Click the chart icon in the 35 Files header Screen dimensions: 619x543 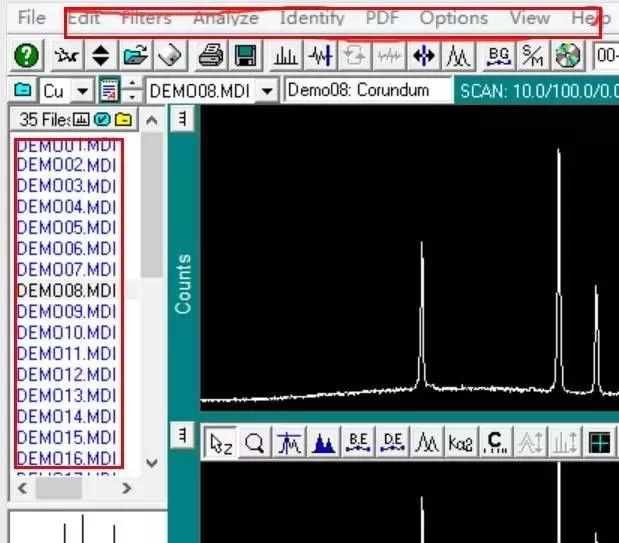pos(81,119)
